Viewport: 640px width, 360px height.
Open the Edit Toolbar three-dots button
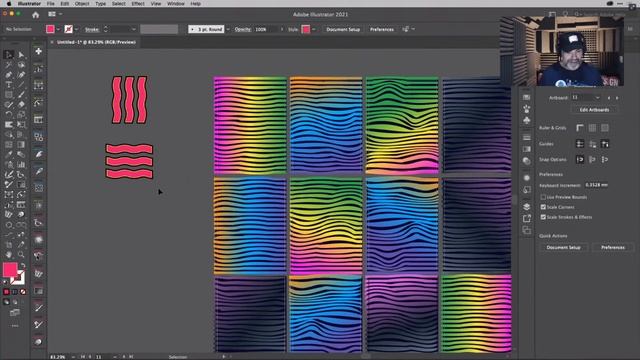(15, 326)
